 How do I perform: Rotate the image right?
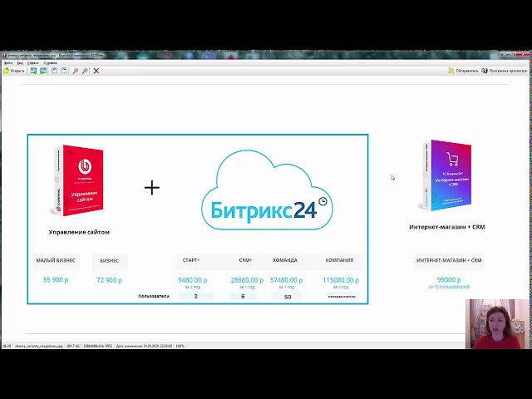pyautogui.click(x=64, y=71)
